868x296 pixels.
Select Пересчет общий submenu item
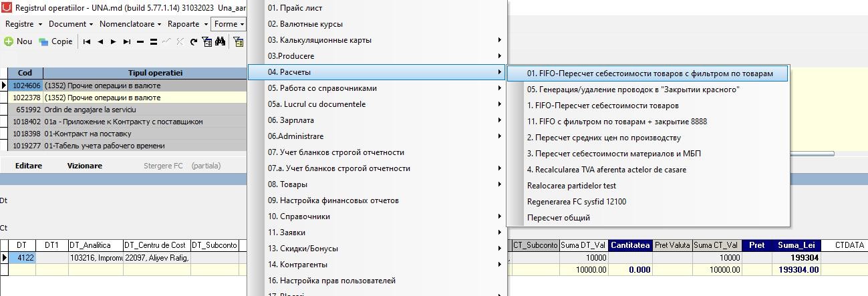647,218
